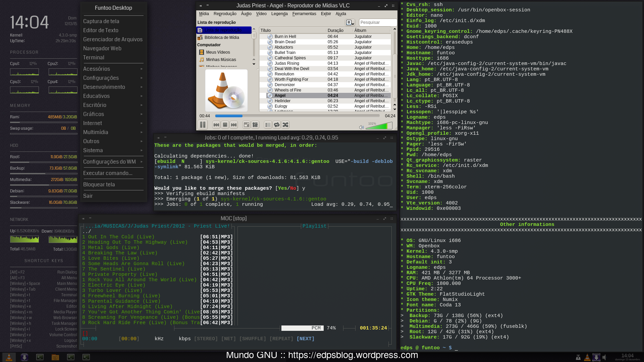
Task: Open Gerenciador de Arquivos menu entry
Action: 113,39
